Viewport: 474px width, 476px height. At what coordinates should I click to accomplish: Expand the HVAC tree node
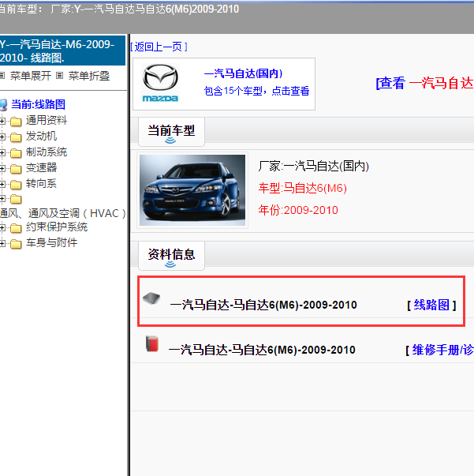point(3,199)
